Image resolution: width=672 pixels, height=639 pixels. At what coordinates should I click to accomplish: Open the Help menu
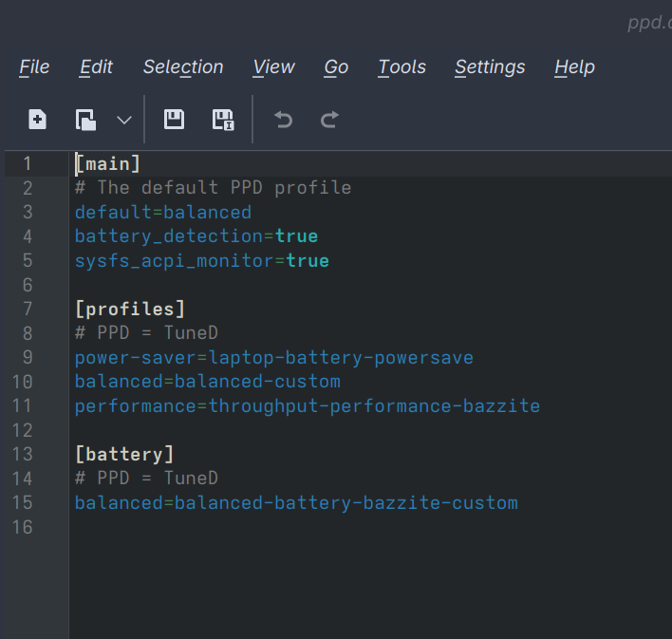574,67
